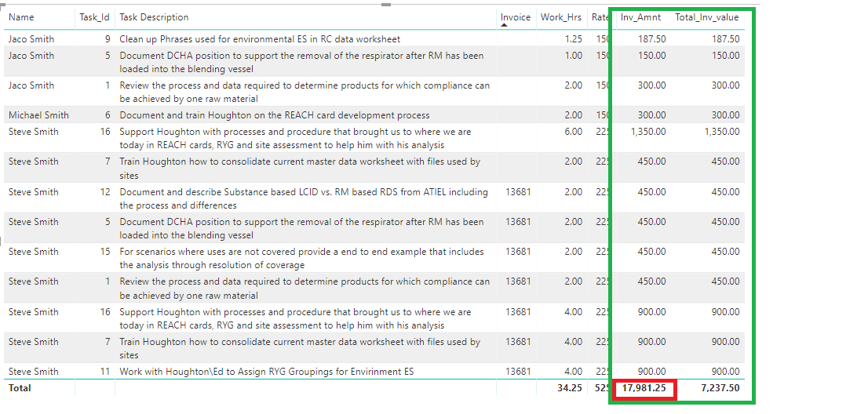
Task: Click Invoice 13681 in the Task 12 row
Action: tap(518, 192)
